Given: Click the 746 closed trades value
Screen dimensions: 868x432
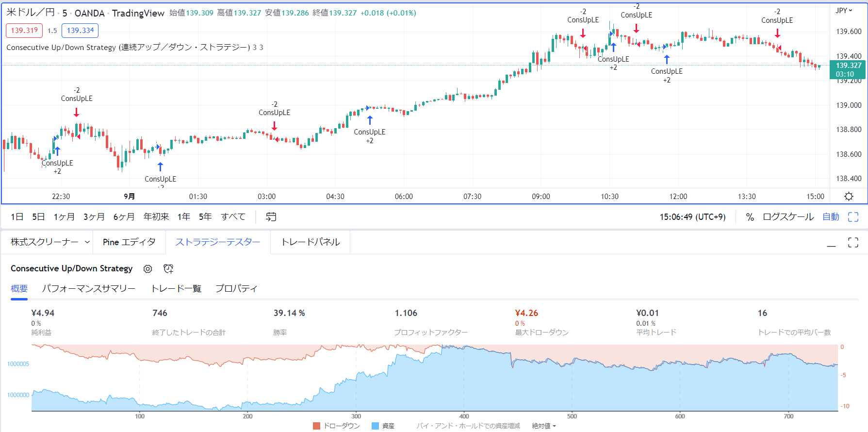Looking at the screenshot, I should [160, 313].
